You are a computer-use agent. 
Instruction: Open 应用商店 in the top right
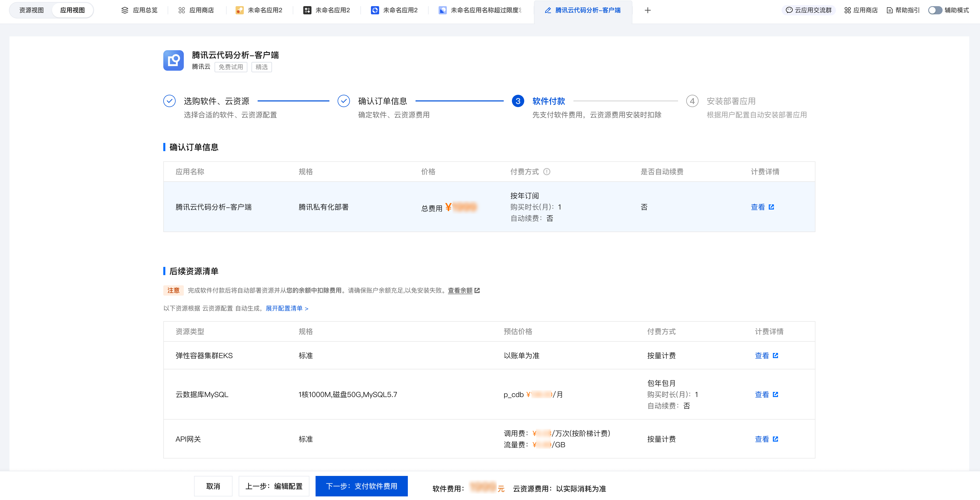(861, 10)
